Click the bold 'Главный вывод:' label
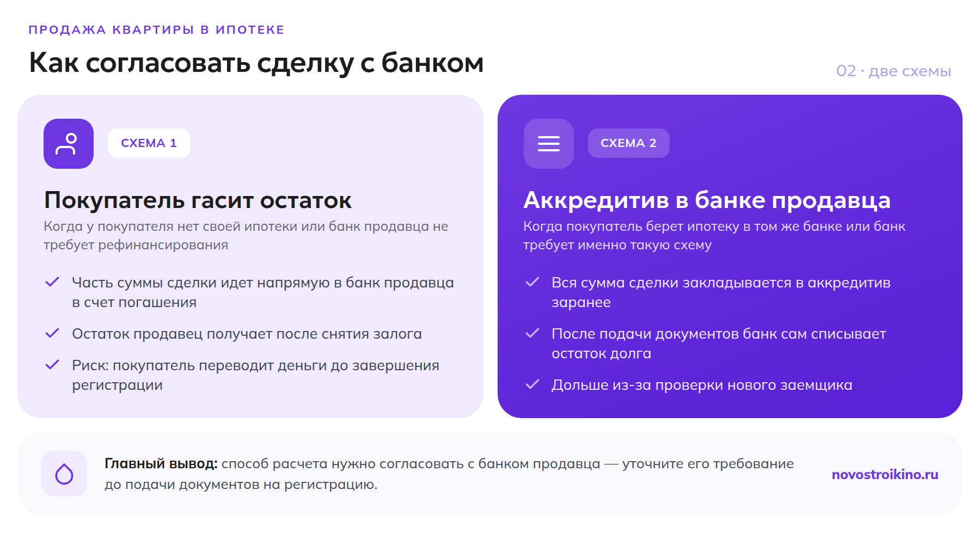980x551 pixels. (x=161, y=464)
